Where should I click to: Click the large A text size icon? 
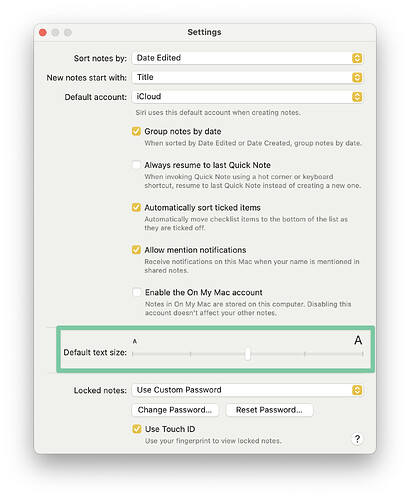(x=358, y=340)
